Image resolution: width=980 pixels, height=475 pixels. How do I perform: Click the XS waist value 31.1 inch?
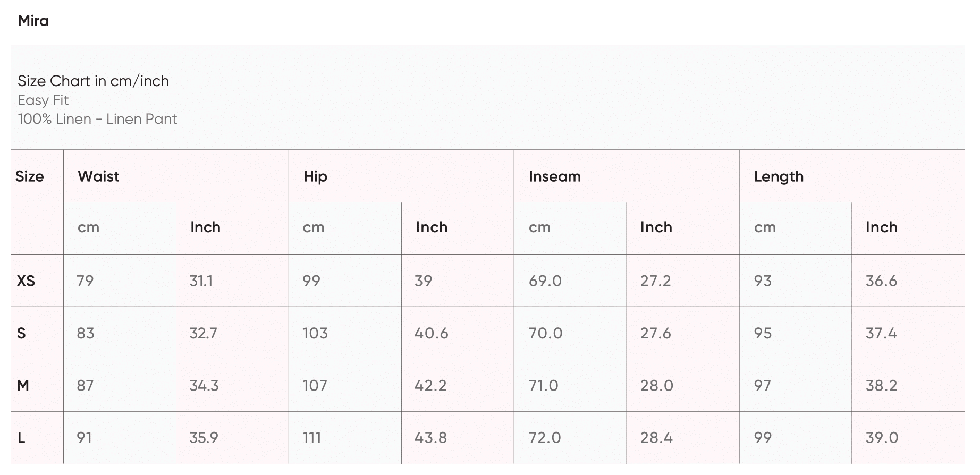point(201,281)
